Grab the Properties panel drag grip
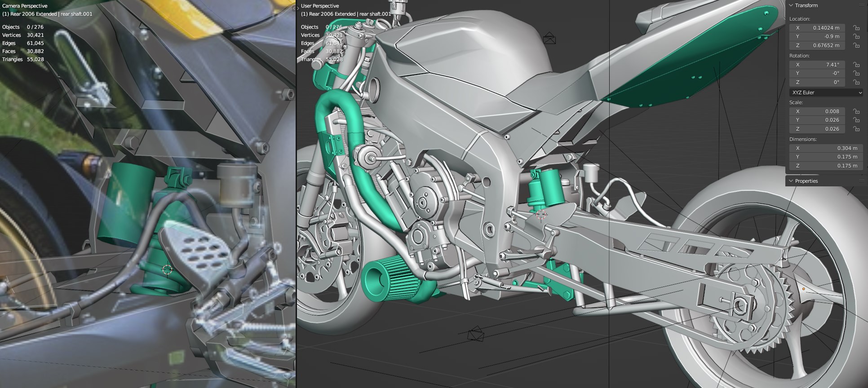 [x=862, y=181]
